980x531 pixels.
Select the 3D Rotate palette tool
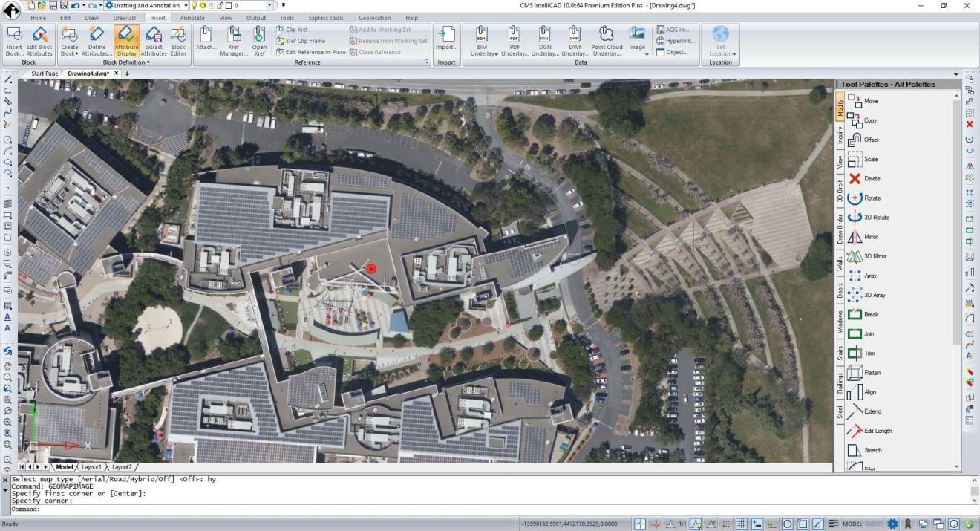(867, 218)
